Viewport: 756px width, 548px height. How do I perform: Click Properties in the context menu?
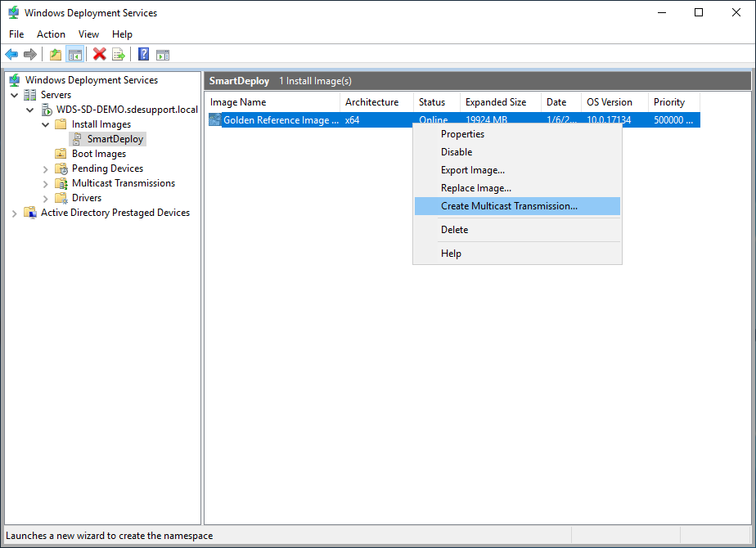(x=462, y=134)
